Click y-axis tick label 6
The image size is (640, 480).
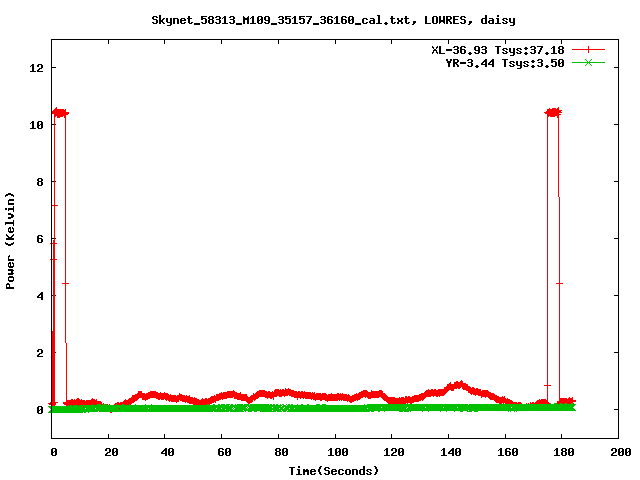coord(40,239)
